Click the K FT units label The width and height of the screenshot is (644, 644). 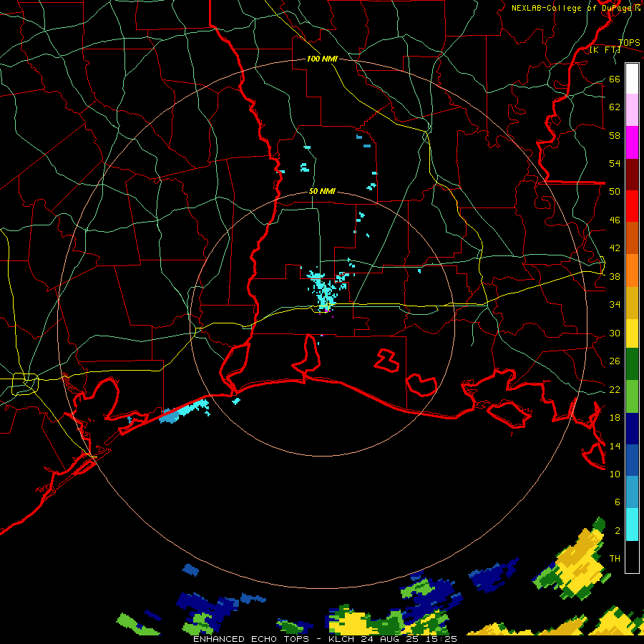pos(605,50)
